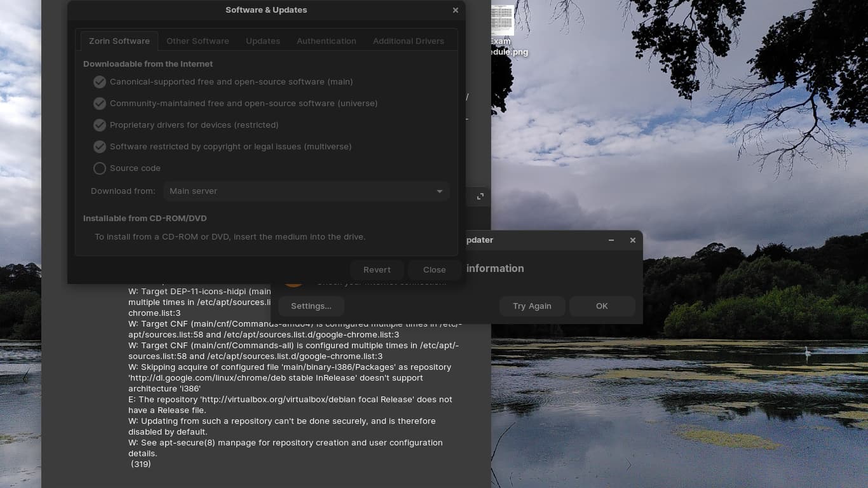
Task: Toggle the multiverse software checkbox
Action: (x=100, y=147)
